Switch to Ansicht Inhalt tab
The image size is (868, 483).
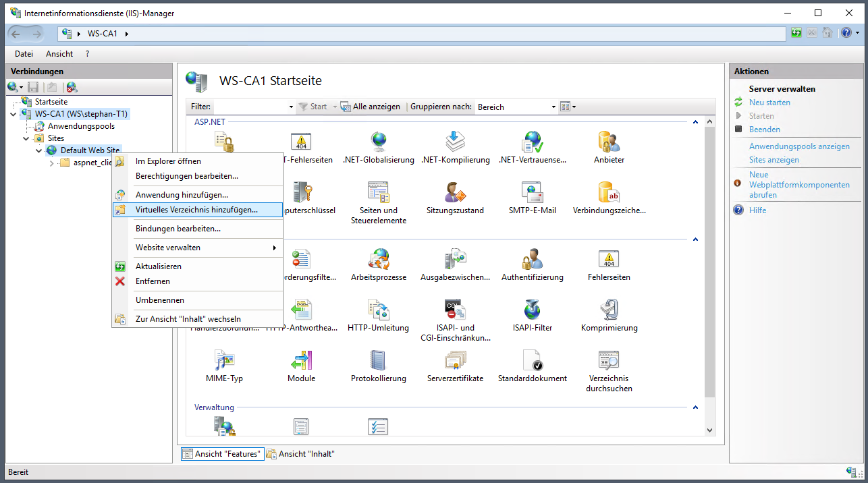coord(301,454)
